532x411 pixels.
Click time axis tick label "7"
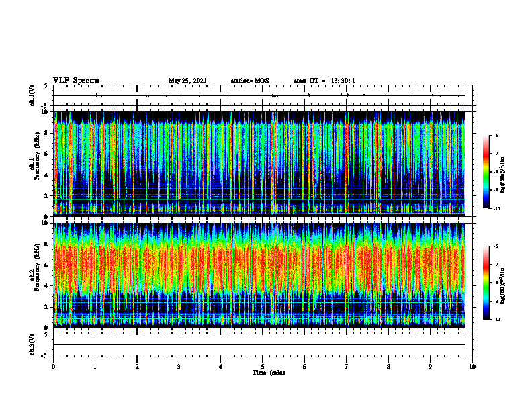coord(347,367)
